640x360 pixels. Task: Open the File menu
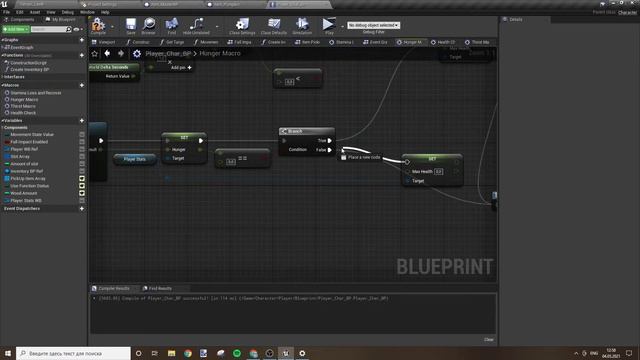click(x=7, y=12)
